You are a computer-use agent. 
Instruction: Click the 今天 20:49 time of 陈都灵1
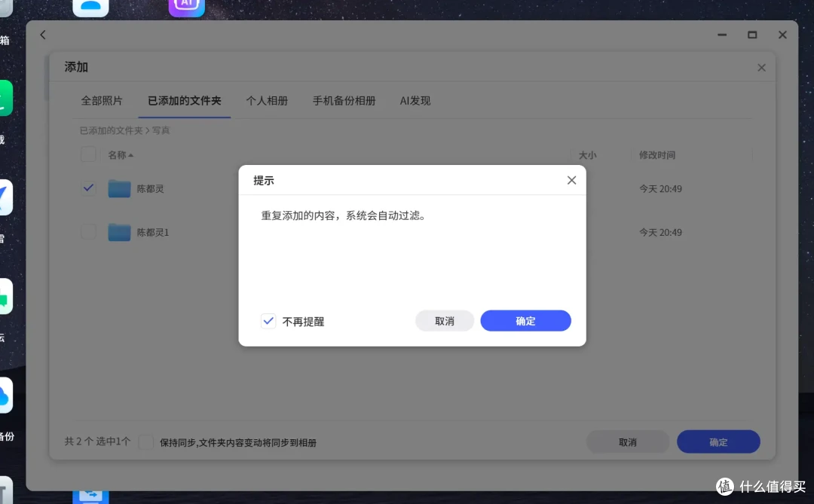pos(660,233)
